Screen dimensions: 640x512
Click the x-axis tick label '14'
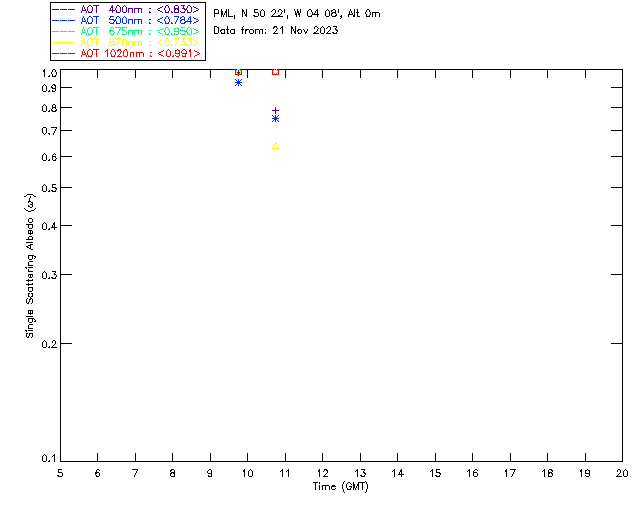398,473
